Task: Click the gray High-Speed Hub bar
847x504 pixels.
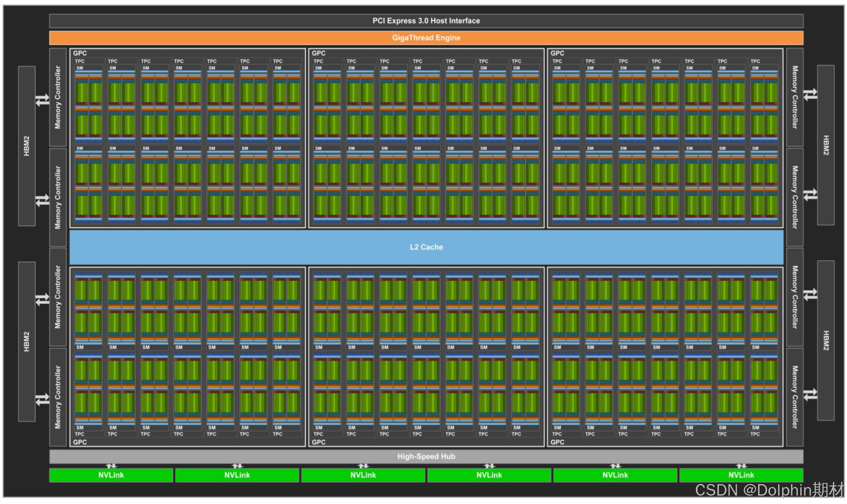Action: [426, 456]
